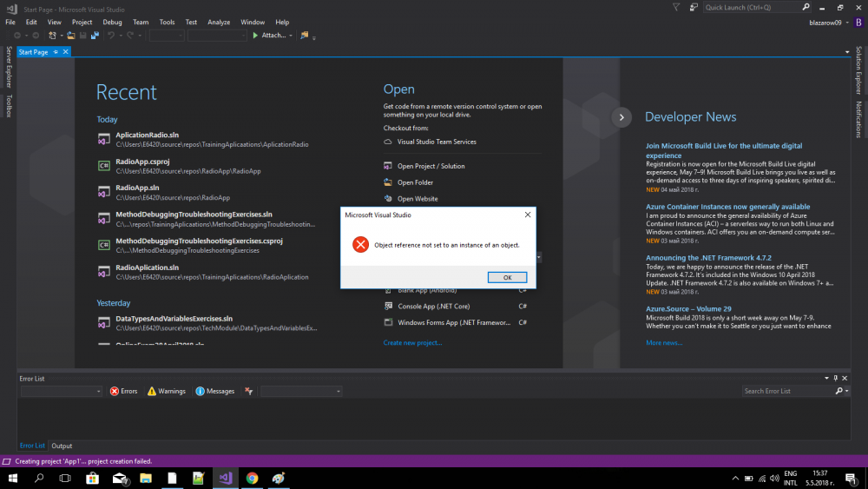Viewport: 868px width, 489px height.
Task: Click the Open Folder icon
Action: [388, 182]
